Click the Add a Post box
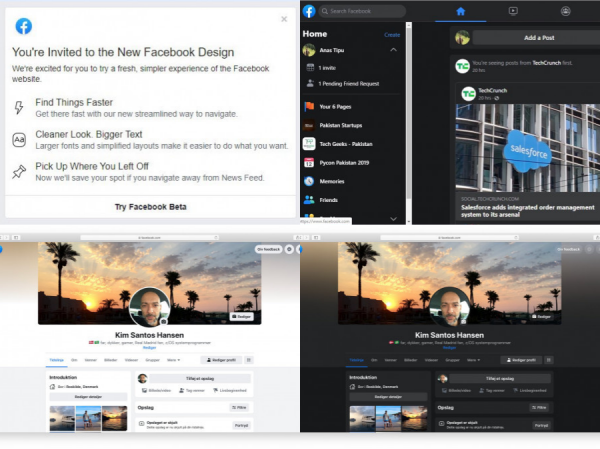The width and height of the screenshot is (600, 449). tap(539, 38)
